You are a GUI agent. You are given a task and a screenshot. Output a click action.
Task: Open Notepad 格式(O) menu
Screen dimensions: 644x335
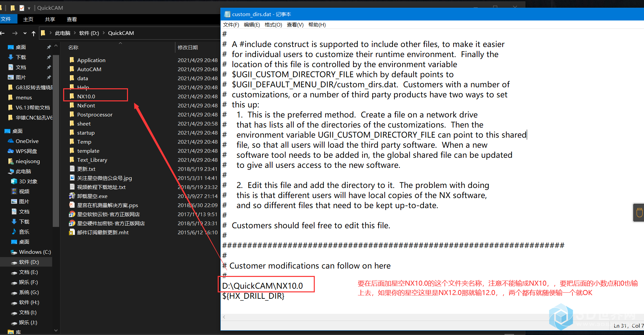[x=273, y=25]
